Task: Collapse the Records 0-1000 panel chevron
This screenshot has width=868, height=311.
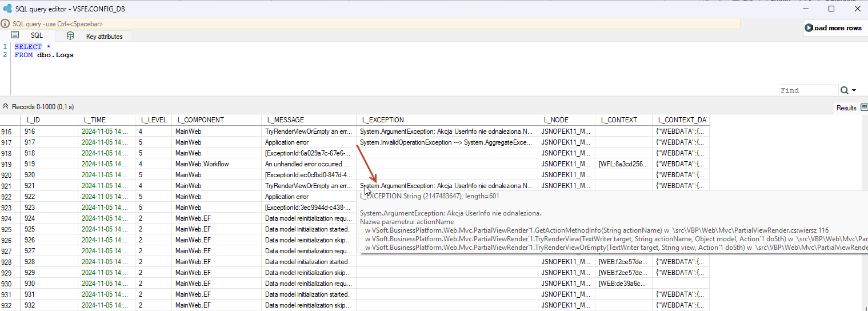Action: click(x=6, y=107)
